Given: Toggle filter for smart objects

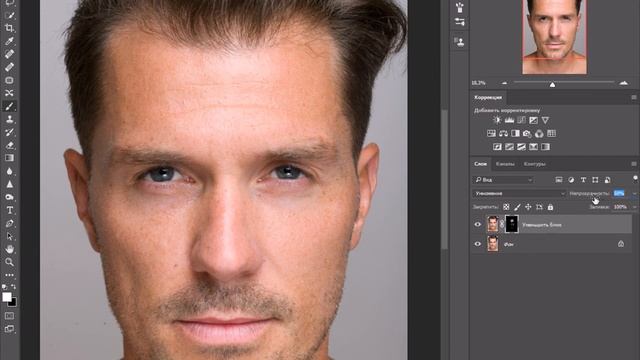Looking at the screenshot, I should pyautogui.click(x=607, y=180).
